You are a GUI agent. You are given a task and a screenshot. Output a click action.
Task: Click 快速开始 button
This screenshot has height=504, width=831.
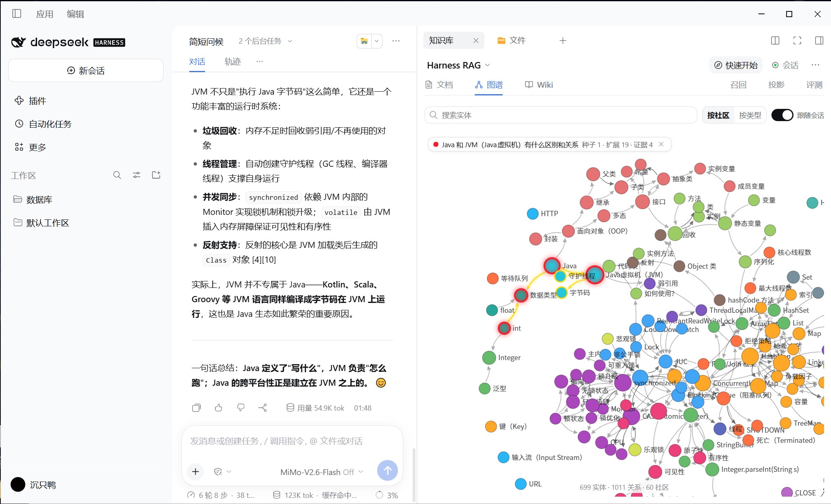pyautogui.click(x=736, y=65)
